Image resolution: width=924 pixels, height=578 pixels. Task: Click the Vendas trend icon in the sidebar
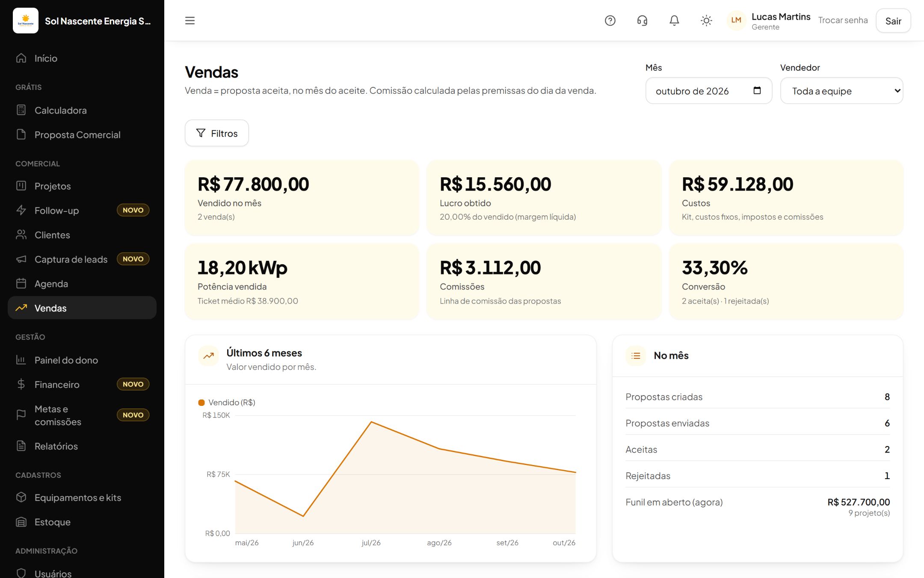21,308
